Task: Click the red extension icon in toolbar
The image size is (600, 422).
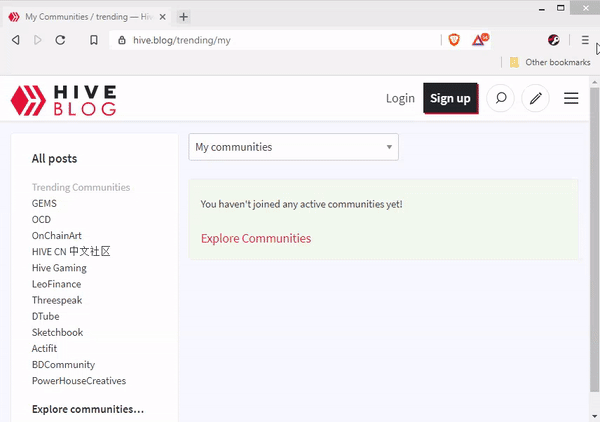Action: pyautogui.click(x=553, y=40)
